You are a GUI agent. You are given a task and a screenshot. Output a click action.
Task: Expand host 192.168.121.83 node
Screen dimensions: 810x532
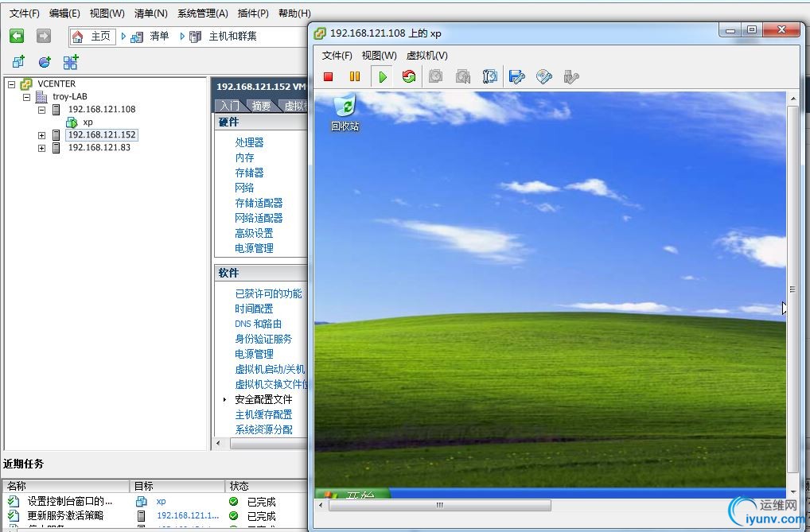pos(42,148)
